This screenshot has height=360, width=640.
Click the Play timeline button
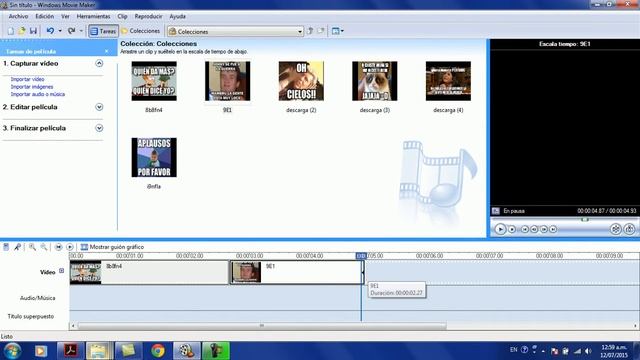coord(70,247)
